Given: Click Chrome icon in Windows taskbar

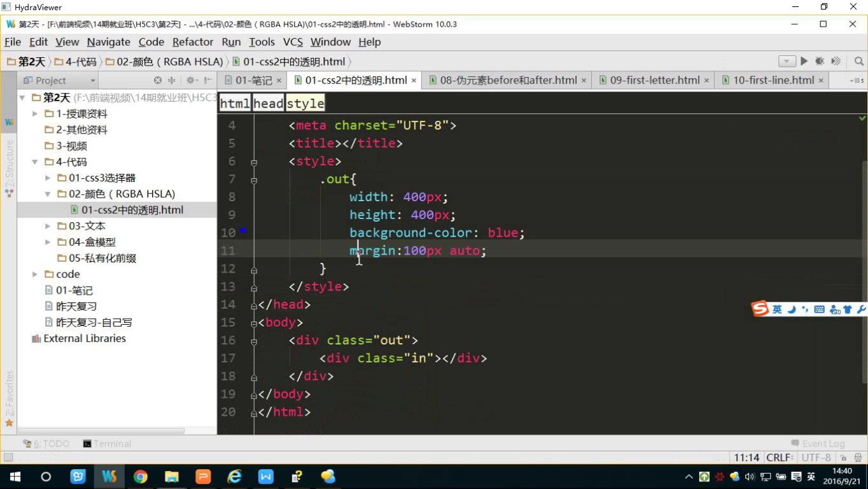Looking at the screenshot, I should (x=141, y=476).
